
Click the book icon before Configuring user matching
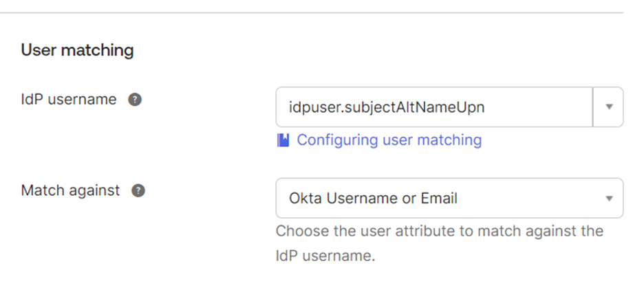coord(283,140)
